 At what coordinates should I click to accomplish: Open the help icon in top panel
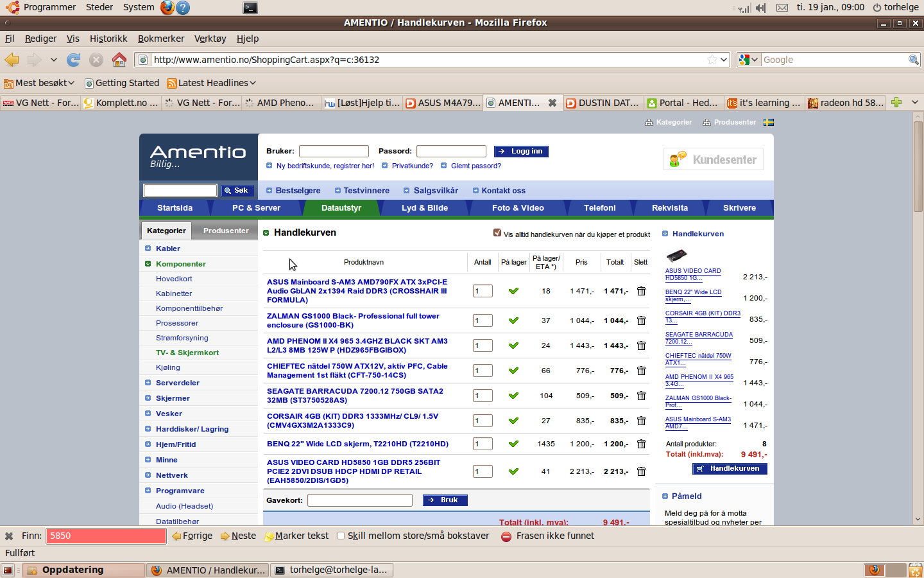[x=183, y=7]
